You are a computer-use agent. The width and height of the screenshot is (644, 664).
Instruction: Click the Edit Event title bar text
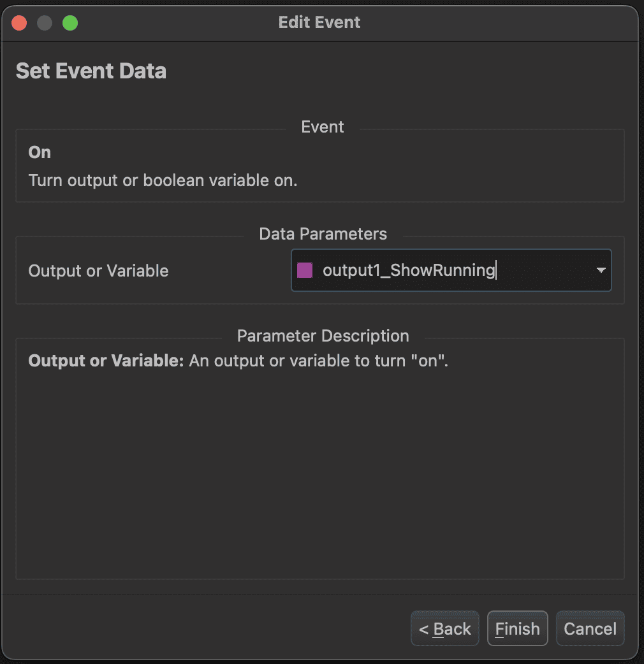pyautogui.click(x=319, y=22)
